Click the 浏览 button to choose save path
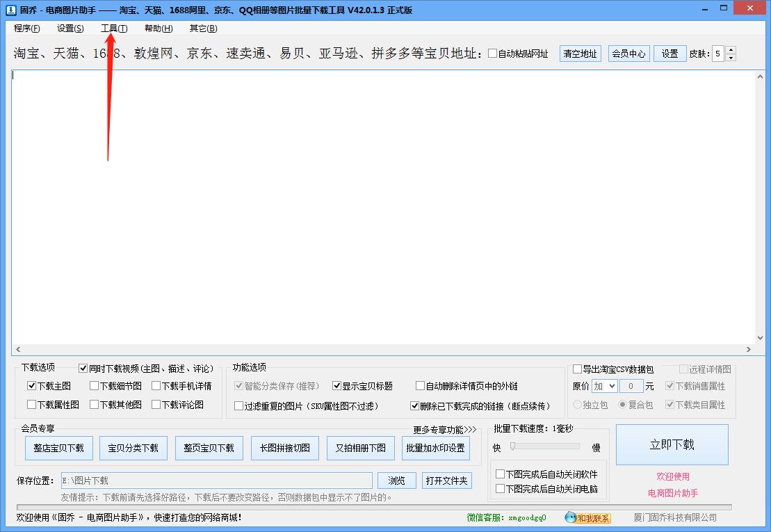 [396, 480]
